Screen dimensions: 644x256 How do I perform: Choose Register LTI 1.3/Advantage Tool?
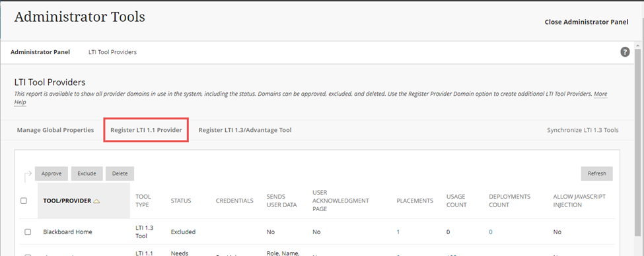[245, 130]
